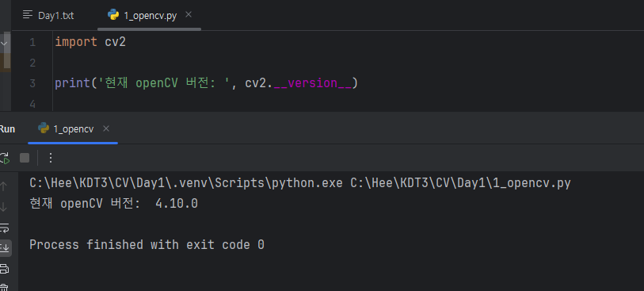Click '현재 openCV 버전:' in console output
This screenshot has height=291, width=644.
coord(86,204)
